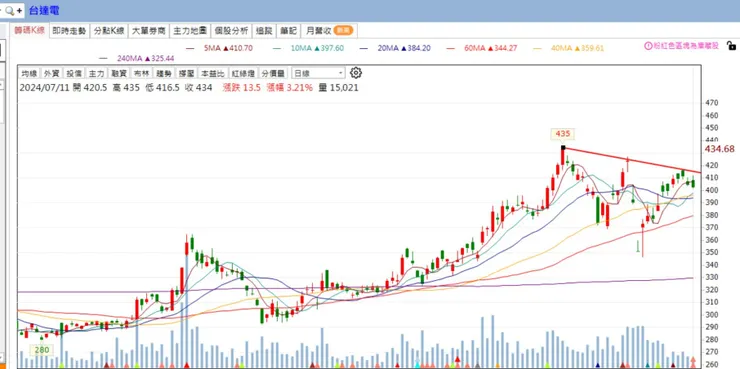This screenshot has width=740, height=369.
Task: Switch to the 分點K線 tab
Action: tap(109, 31)
